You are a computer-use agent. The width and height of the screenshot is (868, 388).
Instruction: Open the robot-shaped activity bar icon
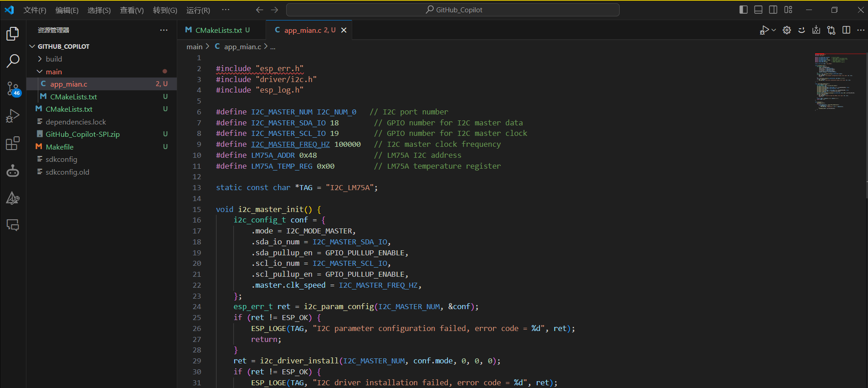coord(13,171)
